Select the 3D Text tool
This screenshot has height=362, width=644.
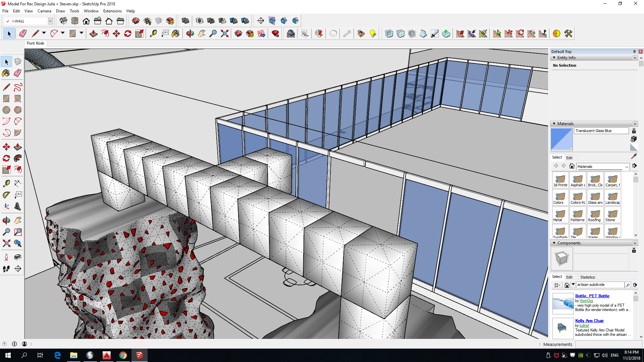(x=18, y=206)
